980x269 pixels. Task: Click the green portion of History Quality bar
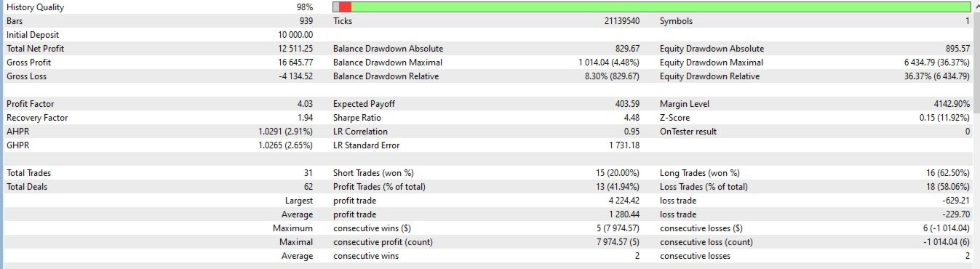[661, 7]
